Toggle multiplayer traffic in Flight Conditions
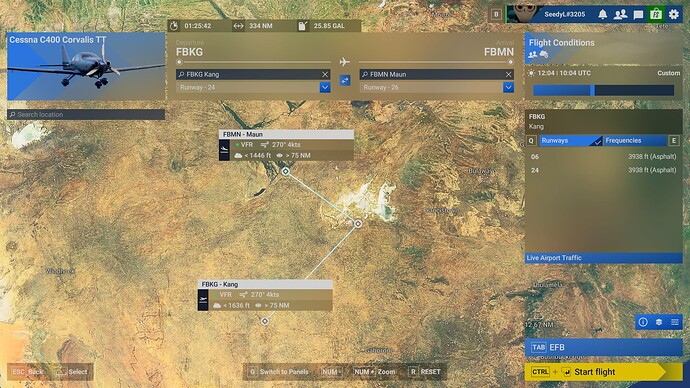Viewport: 690px width, 388px height. 532,55
